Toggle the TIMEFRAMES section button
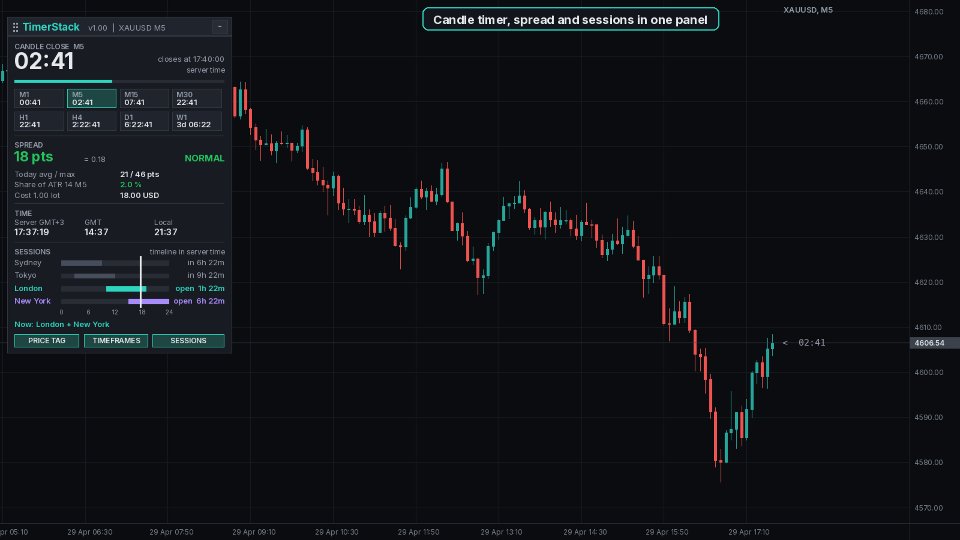 click(x=116, y=340)
